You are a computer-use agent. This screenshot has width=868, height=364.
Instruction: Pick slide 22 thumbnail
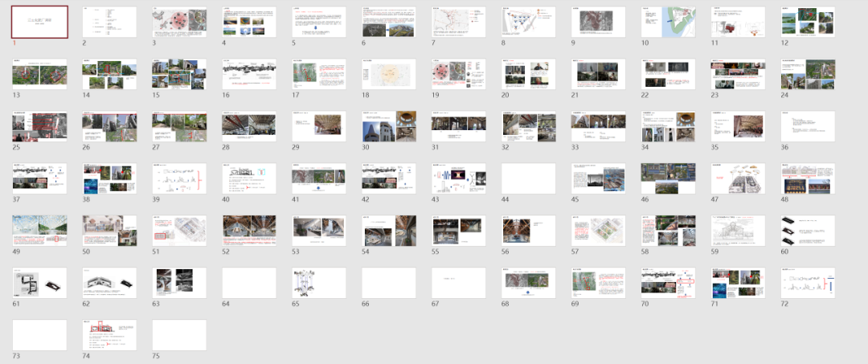click(669, 74)
